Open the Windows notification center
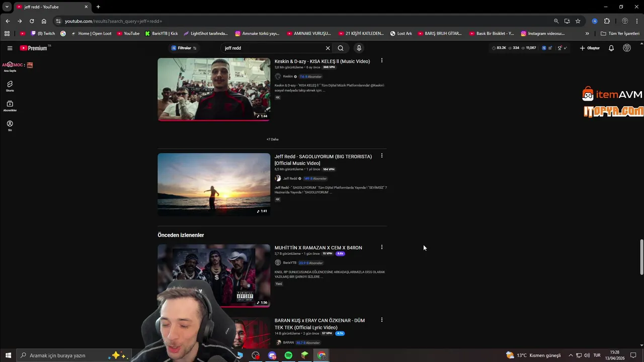Screen dimensions: 644x362 pos(633,355)
